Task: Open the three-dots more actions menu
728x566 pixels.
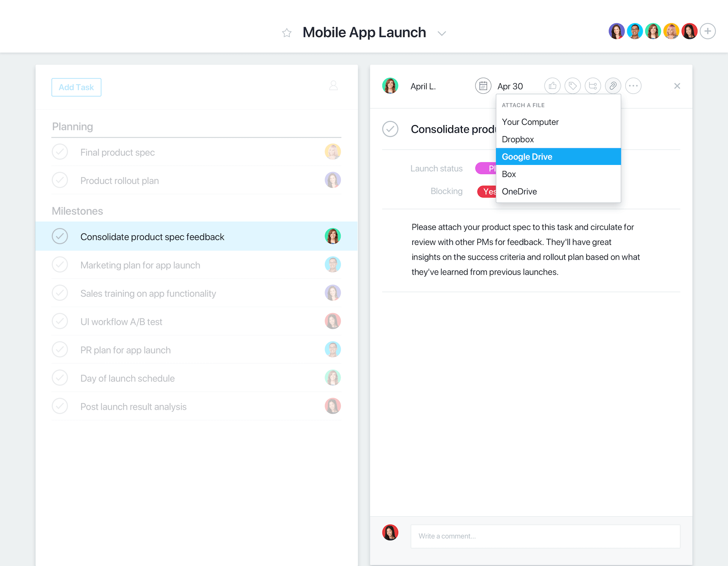Action: pyautogui.click(x=633, y=86)
